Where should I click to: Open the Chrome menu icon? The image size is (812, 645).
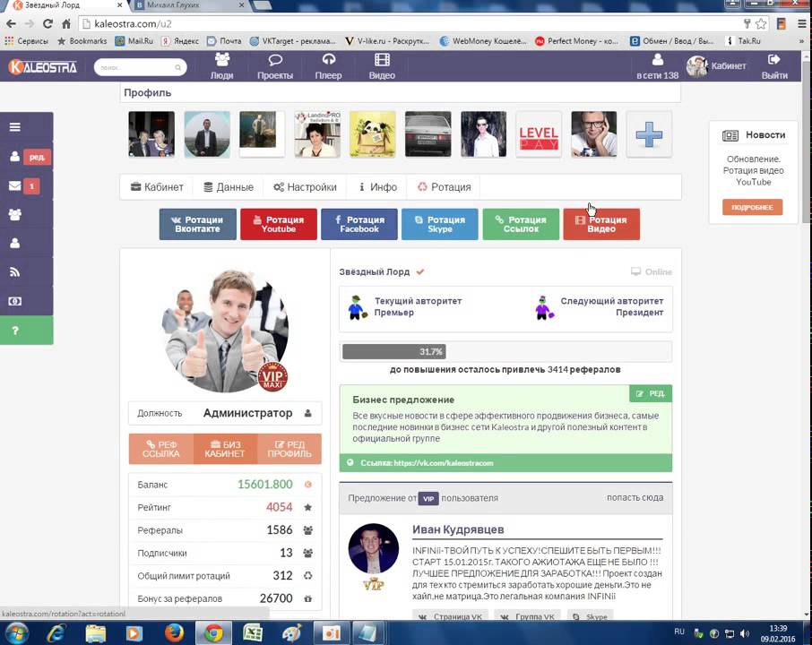(801, 24)
